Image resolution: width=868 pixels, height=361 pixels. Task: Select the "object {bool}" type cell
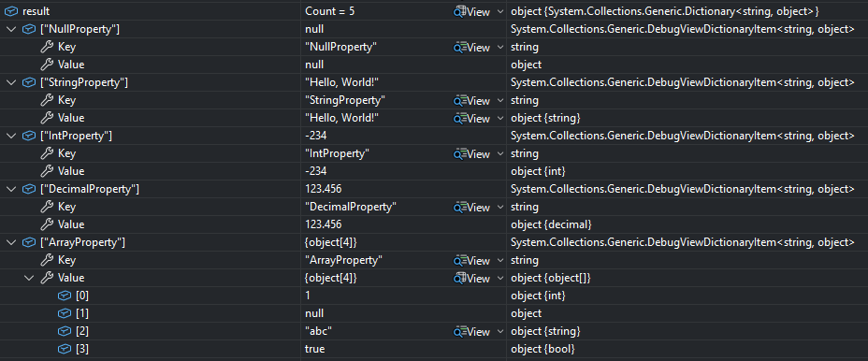coord(542,349)
